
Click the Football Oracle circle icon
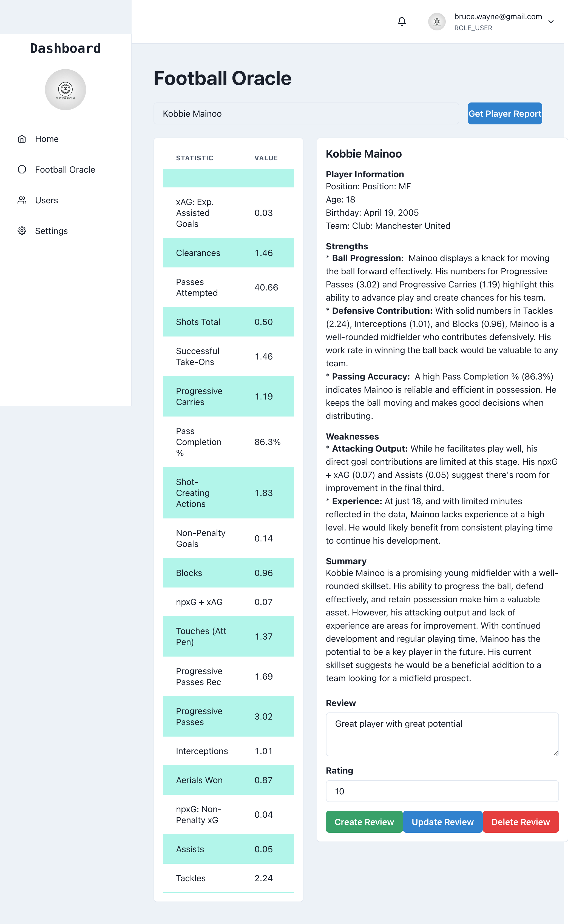(22, 169)
